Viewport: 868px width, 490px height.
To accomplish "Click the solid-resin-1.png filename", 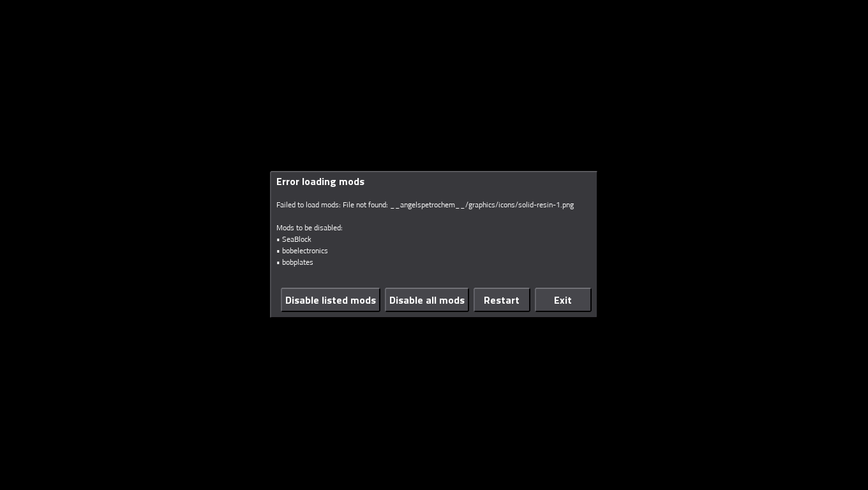I will [x=546, y=205].
